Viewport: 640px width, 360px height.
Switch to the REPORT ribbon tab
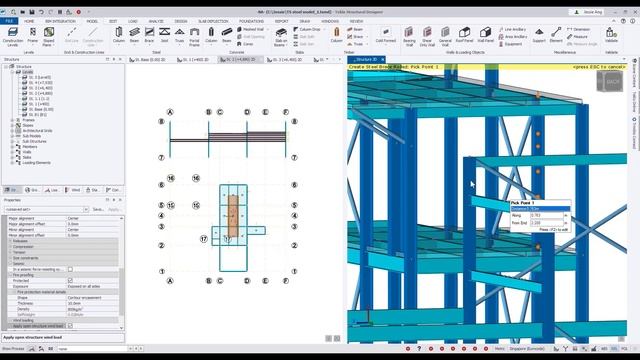pyautogui.click(x=282, y=21)
